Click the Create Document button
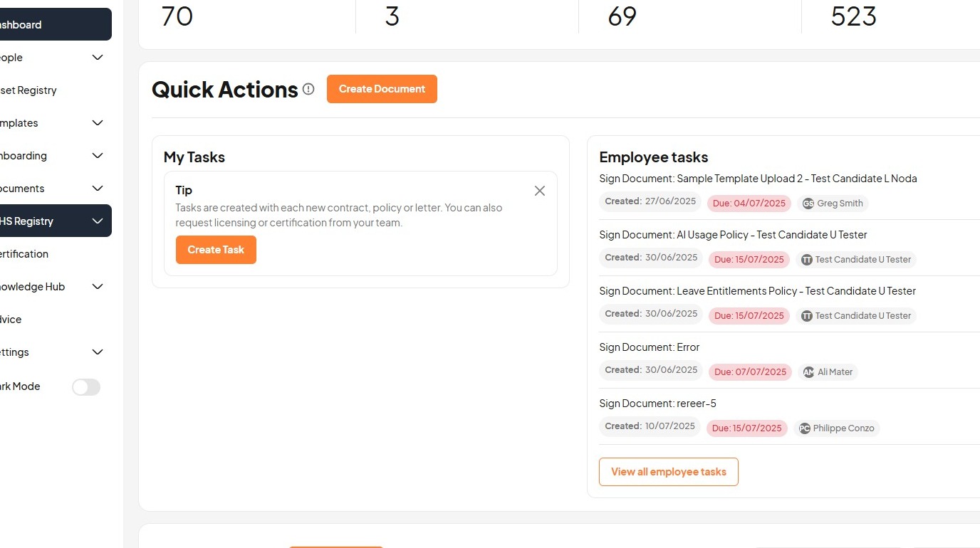The image size is (980, 548). pyautogui.click(x=382, y=89)
